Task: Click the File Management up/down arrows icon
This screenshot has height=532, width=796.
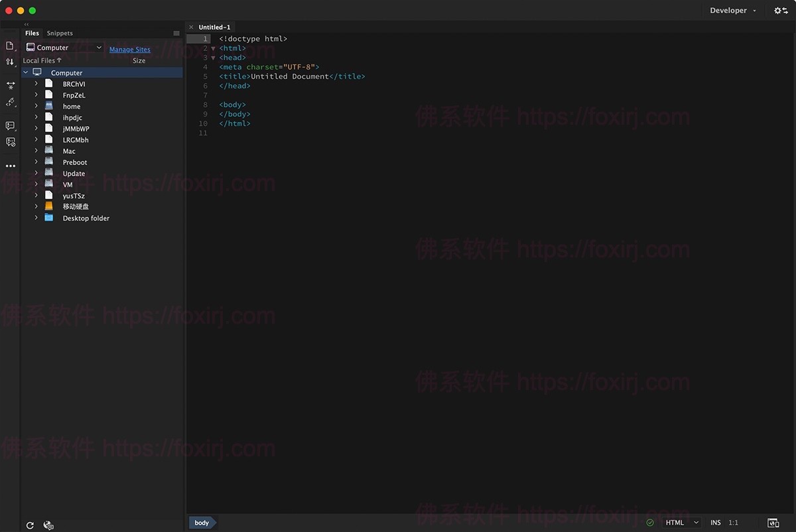Action: (10, 62)
